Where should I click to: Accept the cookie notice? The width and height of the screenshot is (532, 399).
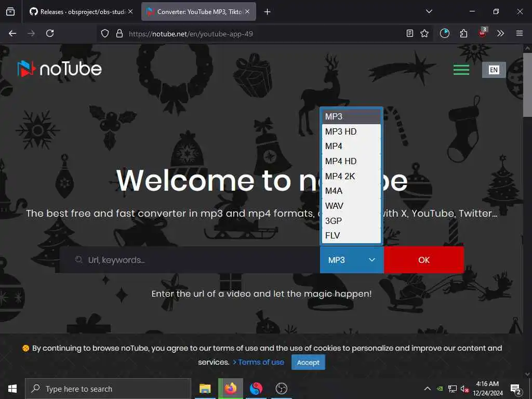[x=308, y=362]
